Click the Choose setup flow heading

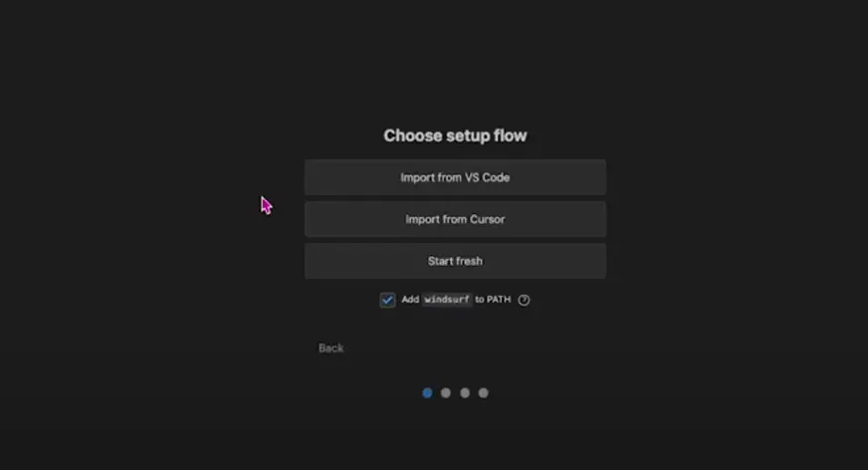click(455, 135)
